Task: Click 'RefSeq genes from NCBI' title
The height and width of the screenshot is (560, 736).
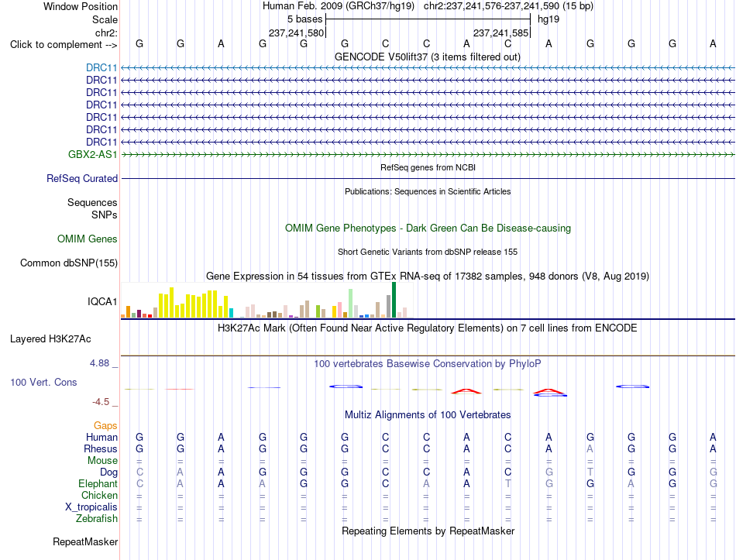Action: click(x=428, y=167)
